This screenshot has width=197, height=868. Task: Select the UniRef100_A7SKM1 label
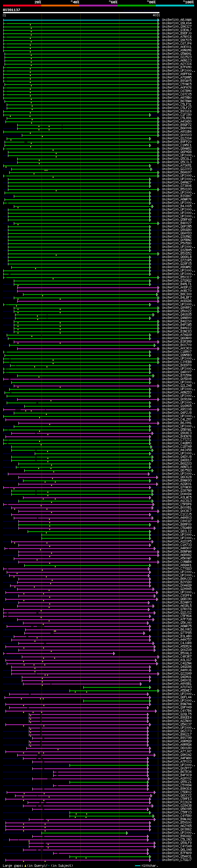pos(177,165)
